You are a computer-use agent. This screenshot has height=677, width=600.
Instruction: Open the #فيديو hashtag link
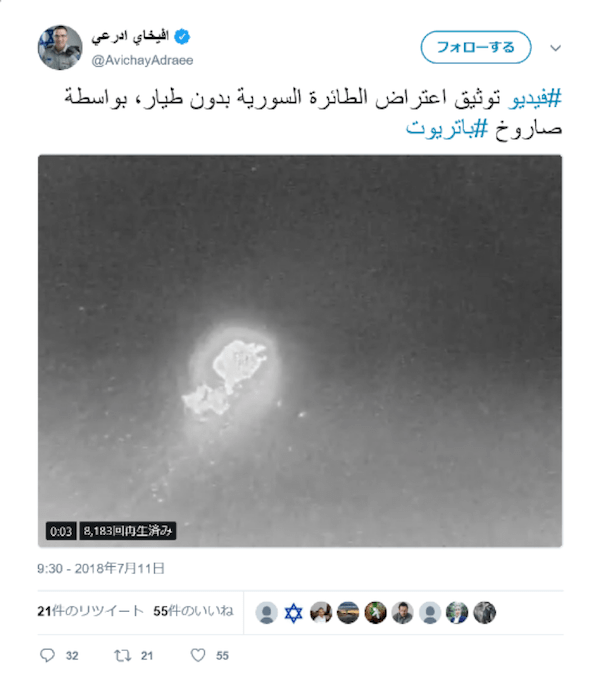pos(535,98)
